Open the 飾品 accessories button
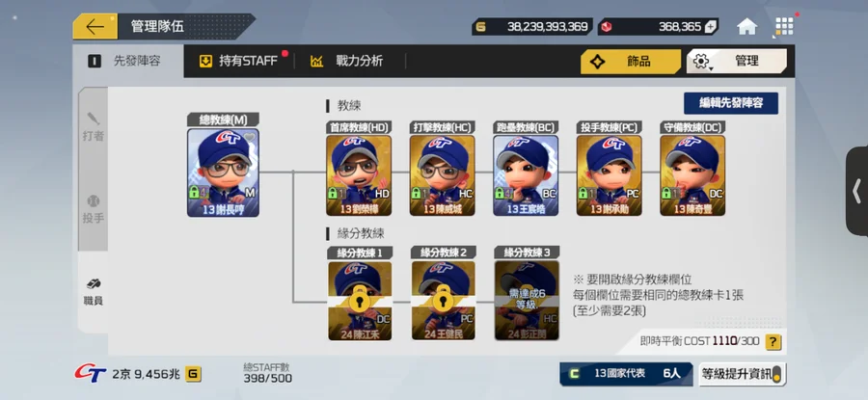The image size is (868, 400). [631, 62]
